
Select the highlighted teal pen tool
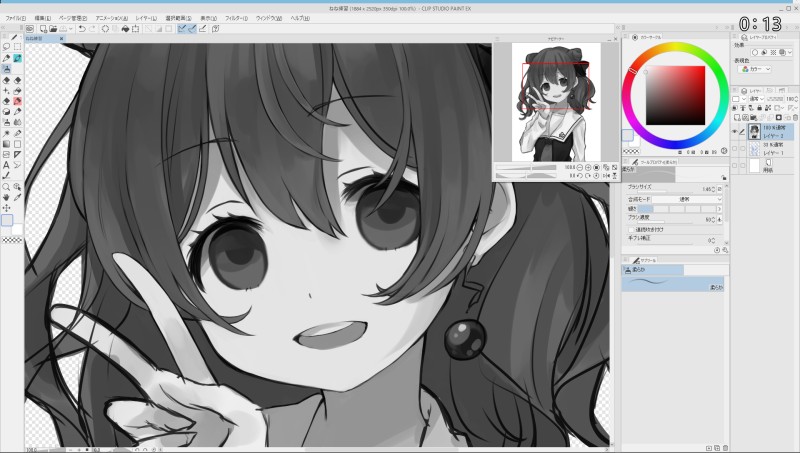17,58
